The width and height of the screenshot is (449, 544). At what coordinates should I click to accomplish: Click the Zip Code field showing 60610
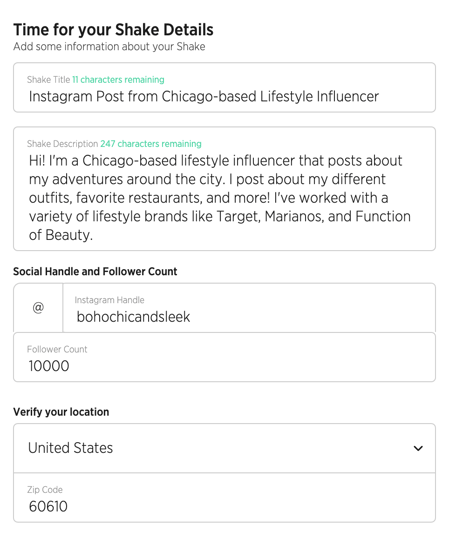pyautogui.click(x=224, y=498)
